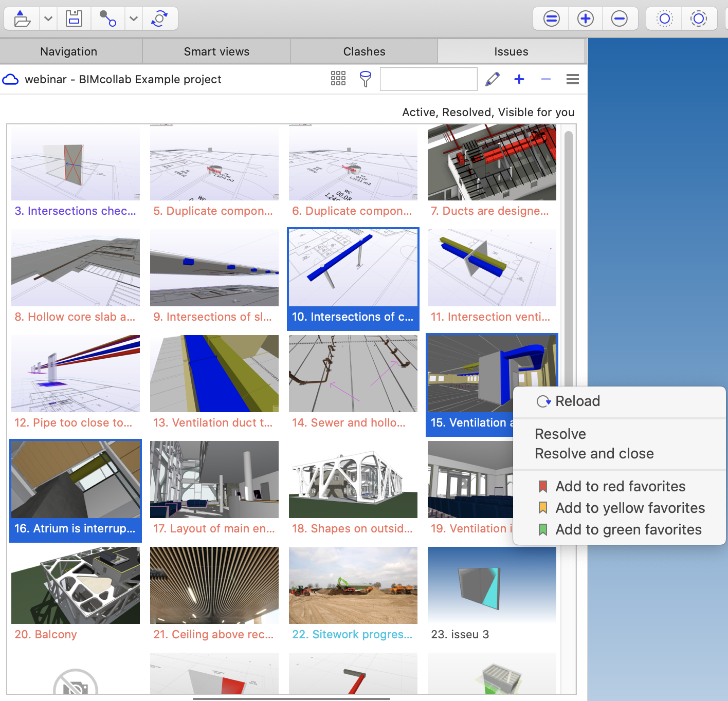Toggle the thumbnail grid view icon

(338, 78)
